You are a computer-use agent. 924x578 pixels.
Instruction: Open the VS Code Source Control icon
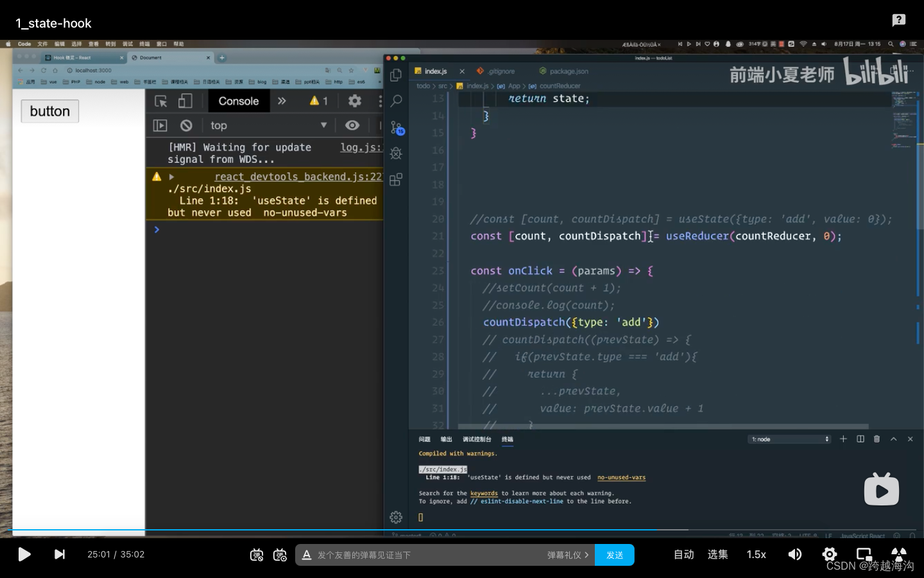(x=397, y=127)
